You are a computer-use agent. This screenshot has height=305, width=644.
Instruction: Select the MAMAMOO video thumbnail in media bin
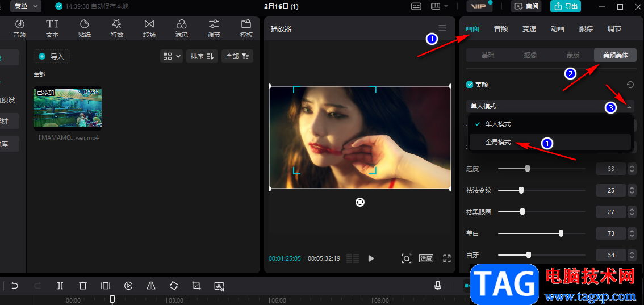click(68, 108)
